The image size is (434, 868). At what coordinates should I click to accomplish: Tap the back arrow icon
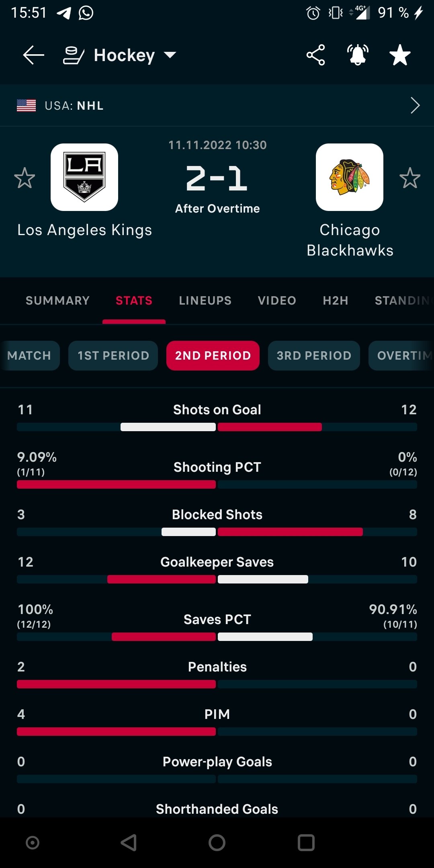click(33, 55)
